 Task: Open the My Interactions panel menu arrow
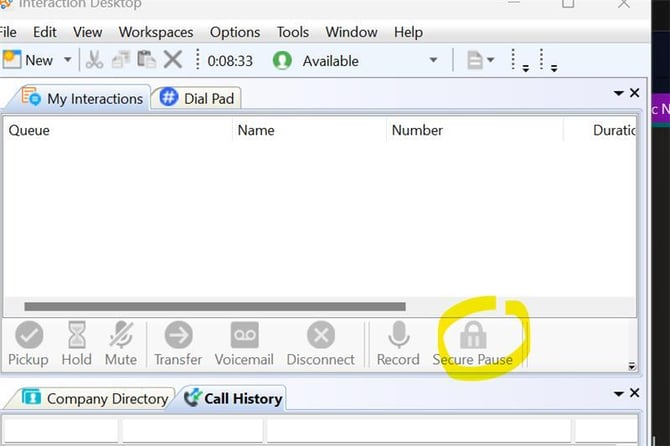tap(618, 94)
